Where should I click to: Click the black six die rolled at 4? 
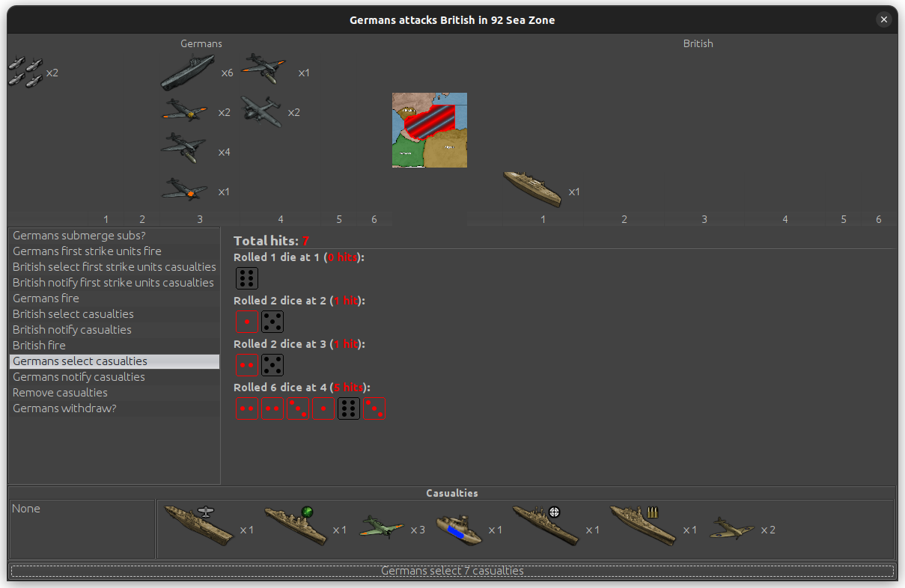(349, 408)
